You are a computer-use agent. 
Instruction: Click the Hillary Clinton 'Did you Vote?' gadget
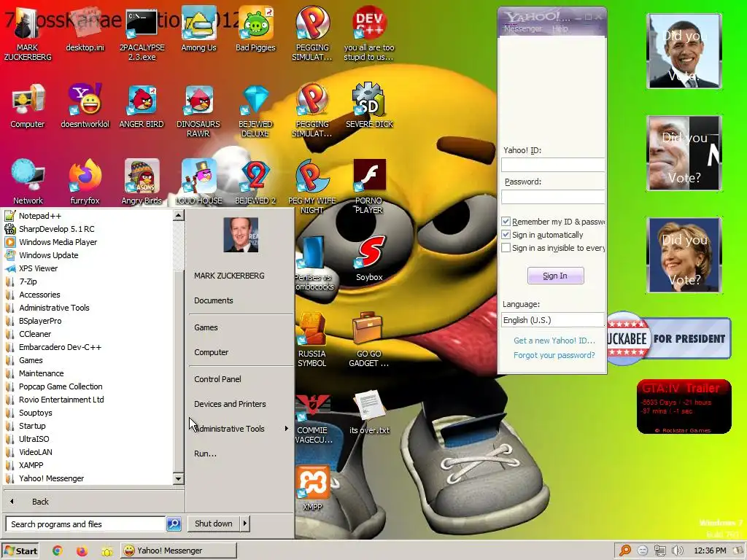point(684,255)
